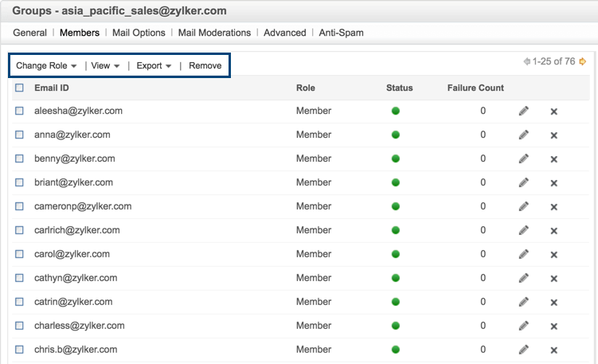This screenshot has width=598, height=364.
Task: Remove cathyn@zylker.com via its X icon
Action: (x=553, y=279)
